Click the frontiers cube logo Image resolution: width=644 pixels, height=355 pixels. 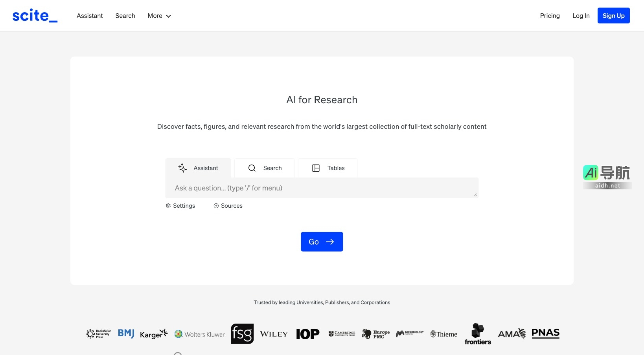click(478, 334)
